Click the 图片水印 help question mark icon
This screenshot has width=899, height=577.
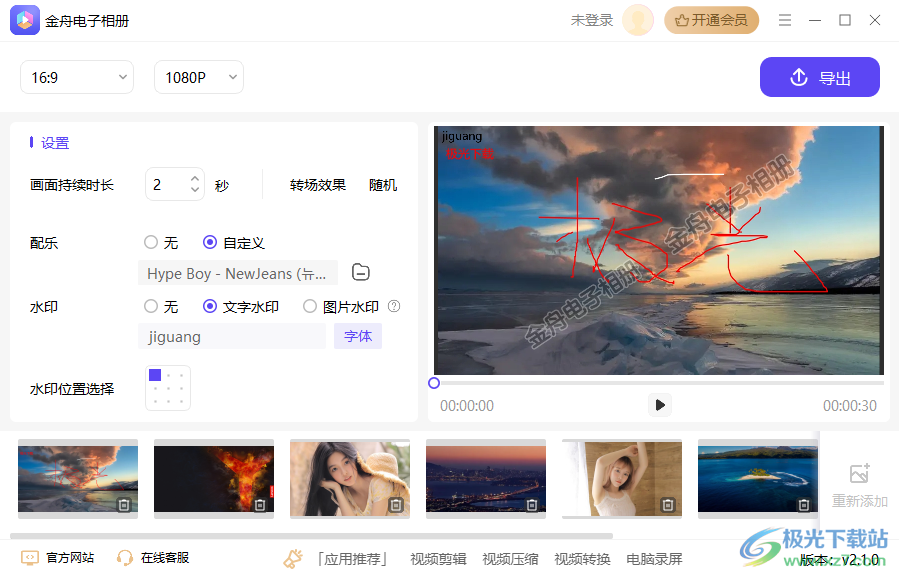tap(394, 306)
